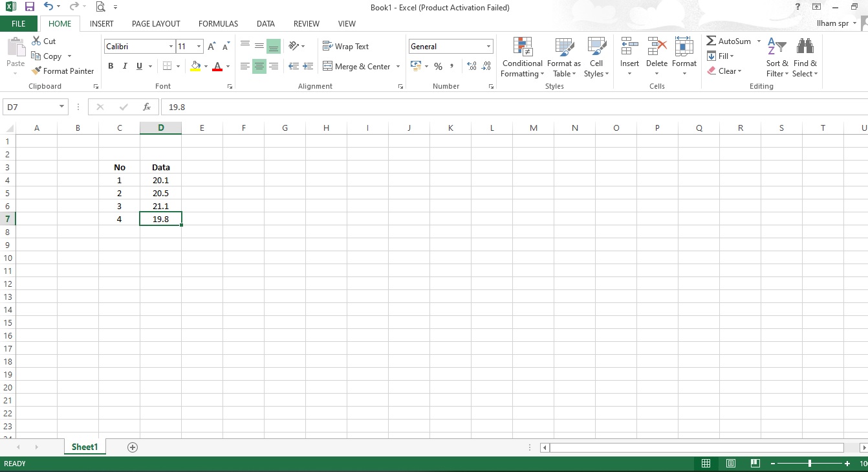Increase decimal places
The height and width of the screenshot is (472, 868).
(472, 66)
